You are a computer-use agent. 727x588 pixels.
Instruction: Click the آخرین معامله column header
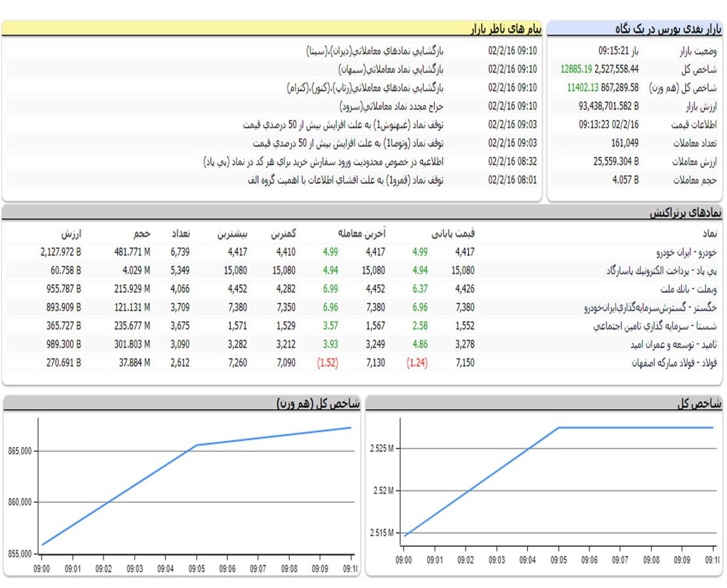coord(362,233)
